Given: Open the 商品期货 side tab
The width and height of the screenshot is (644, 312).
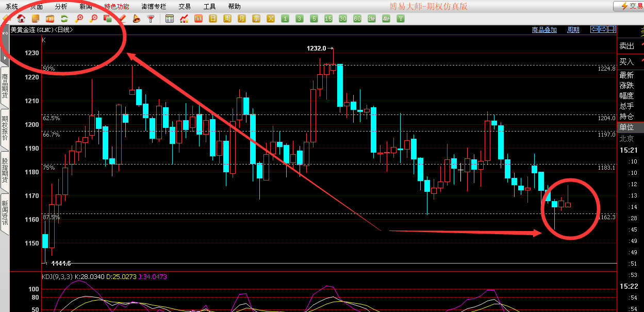Looking at the screenshot, I should pyautogui.click(x=5, y=87).
